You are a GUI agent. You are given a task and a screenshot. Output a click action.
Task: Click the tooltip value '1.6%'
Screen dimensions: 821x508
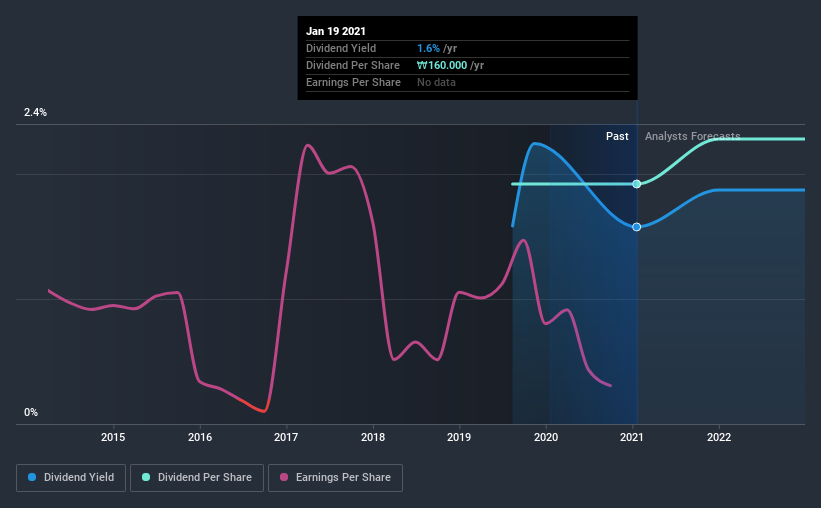428,48
